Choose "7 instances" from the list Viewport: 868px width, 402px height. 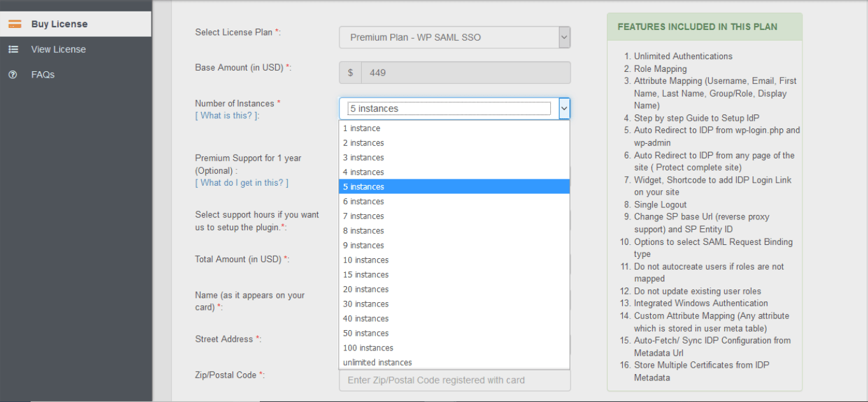click(x=455, y=216)
